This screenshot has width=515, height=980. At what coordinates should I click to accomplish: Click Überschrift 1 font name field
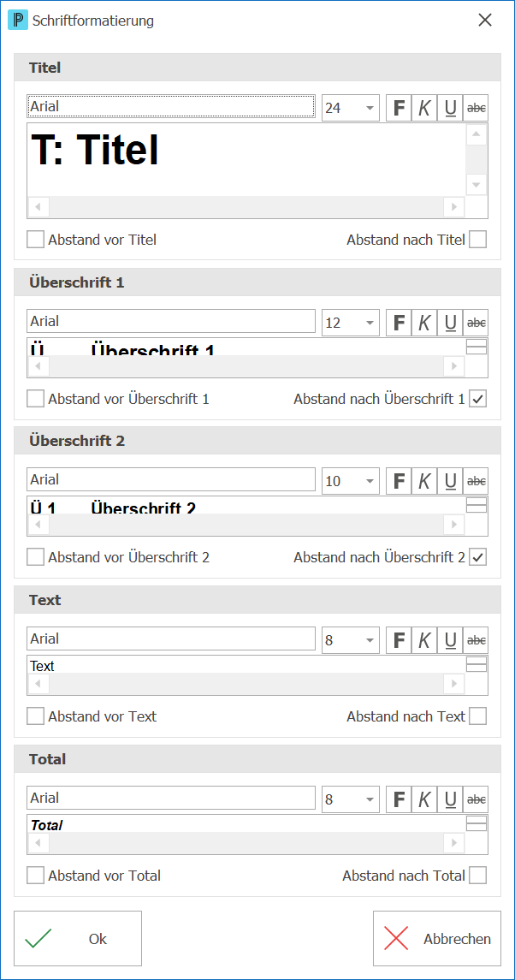click(171, 322)
